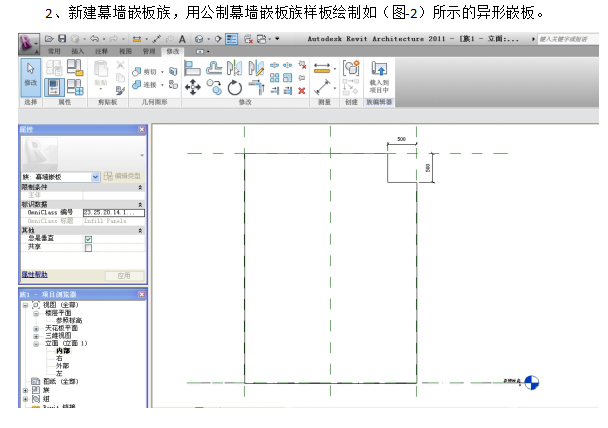Open the family type dropdown (族: 幕墙嵌板)
The width and height of the screenshot is (608, 428).
95,176
